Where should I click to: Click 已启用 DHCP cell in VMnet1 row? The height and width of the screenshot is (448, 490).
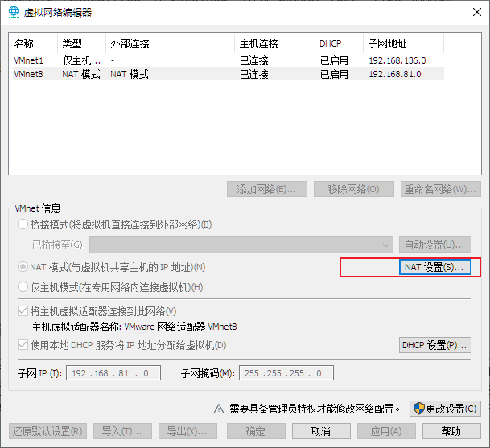coord(334,60)
